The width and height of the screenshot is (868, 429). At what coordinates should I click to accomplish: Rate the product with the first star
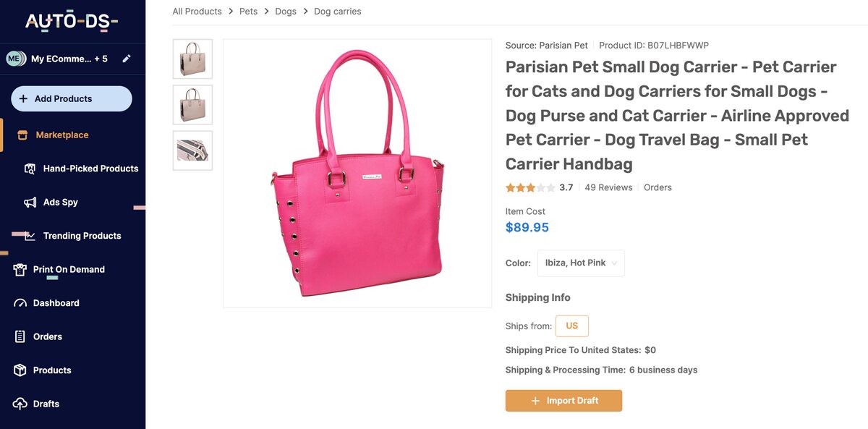509,187
